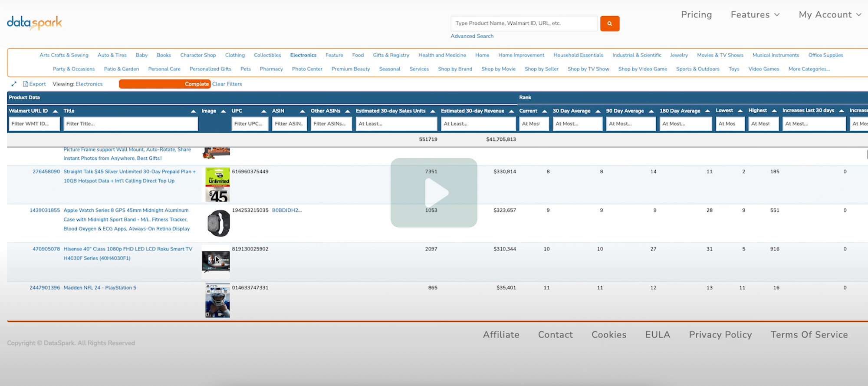Image resolution: width=868 pixels, height=386 pixels.
Task: Click total revenue $41,705,813
Action: [x=501, y=139]
